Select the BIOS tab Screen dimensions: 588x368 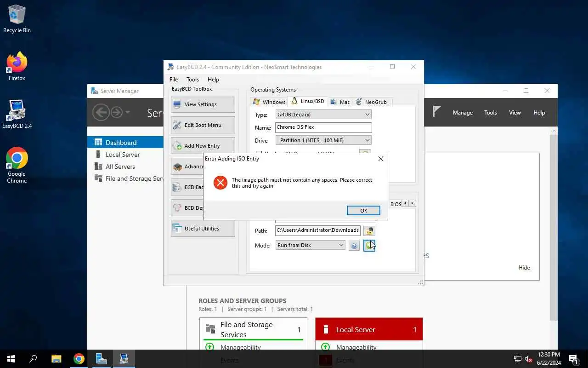tap(396, 204)
